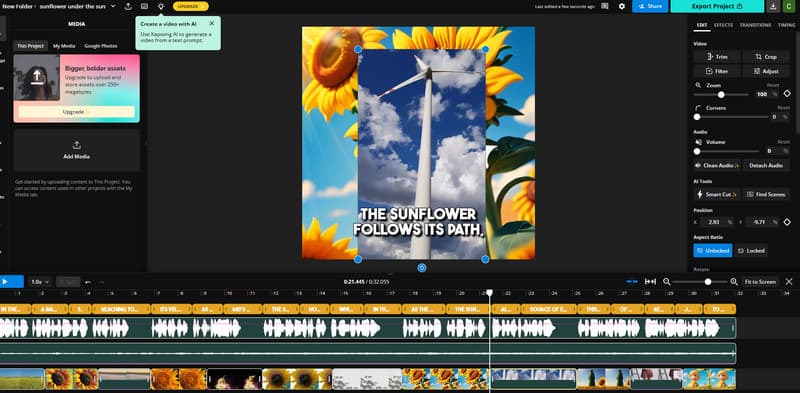Click the timeline zoom out magnifier

666,282
